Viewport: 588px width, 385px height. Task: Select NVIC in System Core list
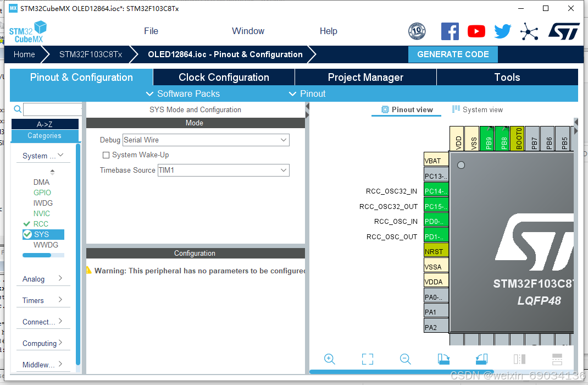tap(42, 213)
